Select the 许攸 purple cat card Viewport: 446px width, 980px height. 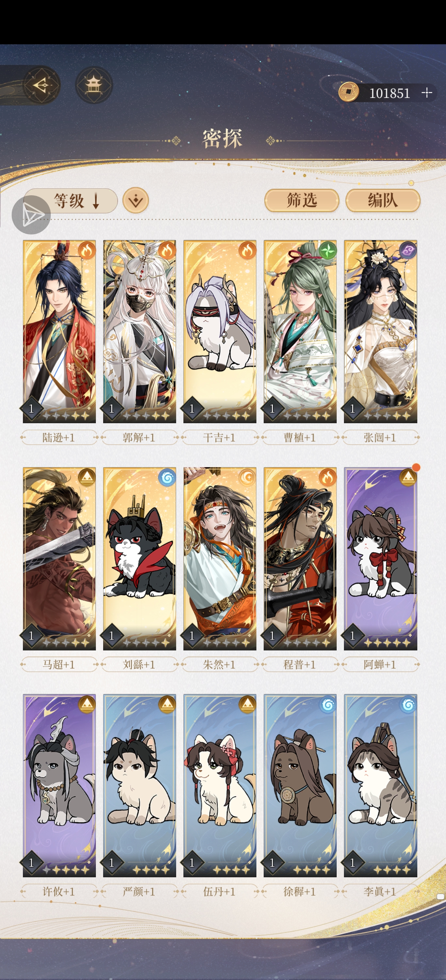click(59, 785)
